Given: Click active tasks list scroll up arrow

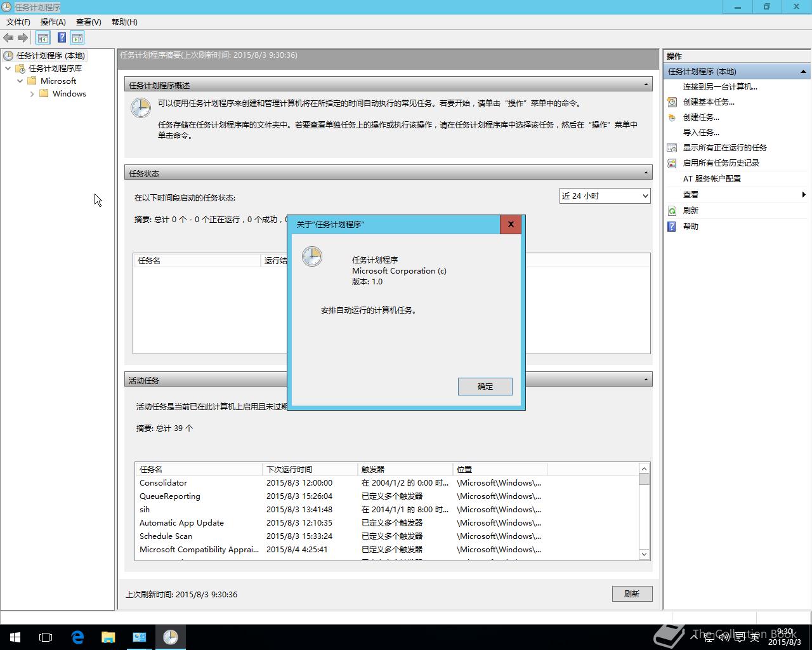Looking at the screenshot, I should point(644,468).
